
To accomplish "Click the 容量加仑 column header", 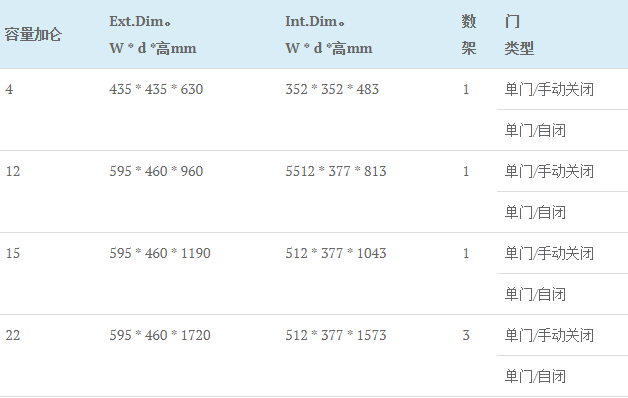I will point(33,34).
